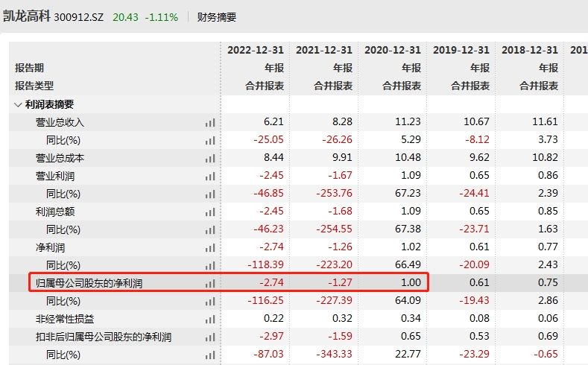Click the 凯龙高科 stock name
Image resolution: width=588 pixels, height=365 pixels.
26,16
